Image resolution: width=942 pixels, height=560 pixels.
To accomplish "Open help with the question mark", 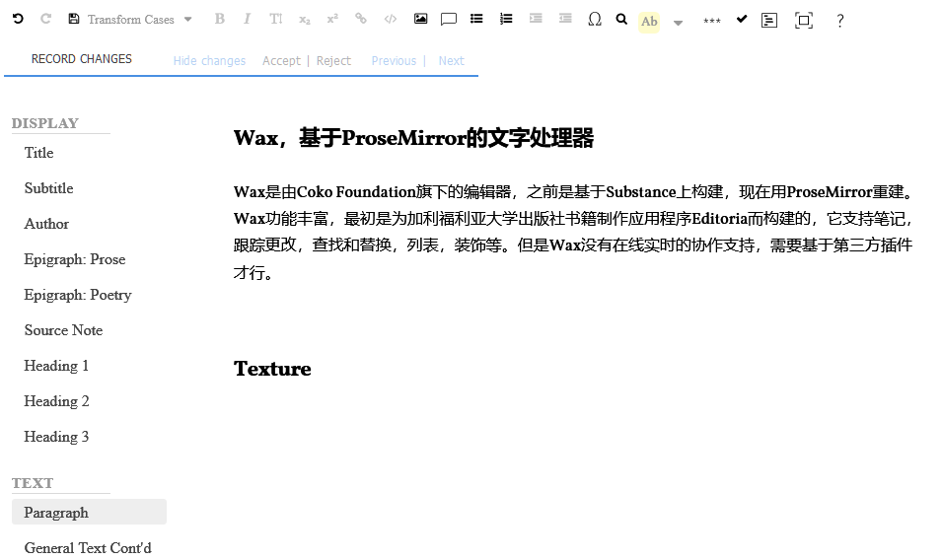I will pos(839,21).
